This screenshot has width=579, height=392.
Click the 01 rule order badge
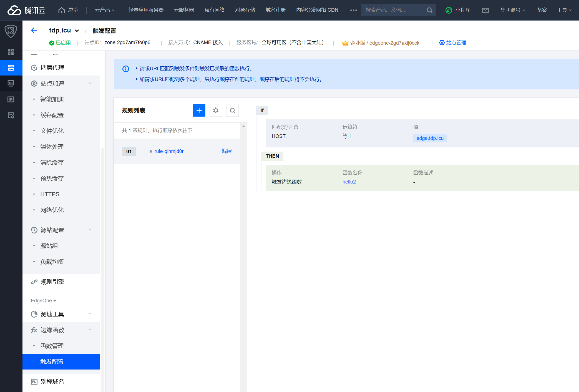[x=129, y=152]
